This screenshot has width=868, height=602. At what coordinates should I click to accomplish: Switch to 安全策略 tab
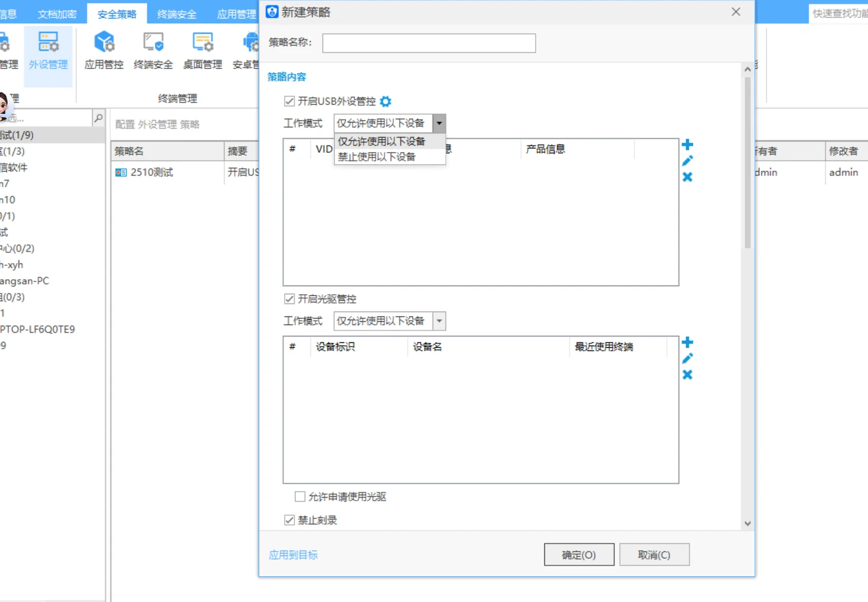117,14
